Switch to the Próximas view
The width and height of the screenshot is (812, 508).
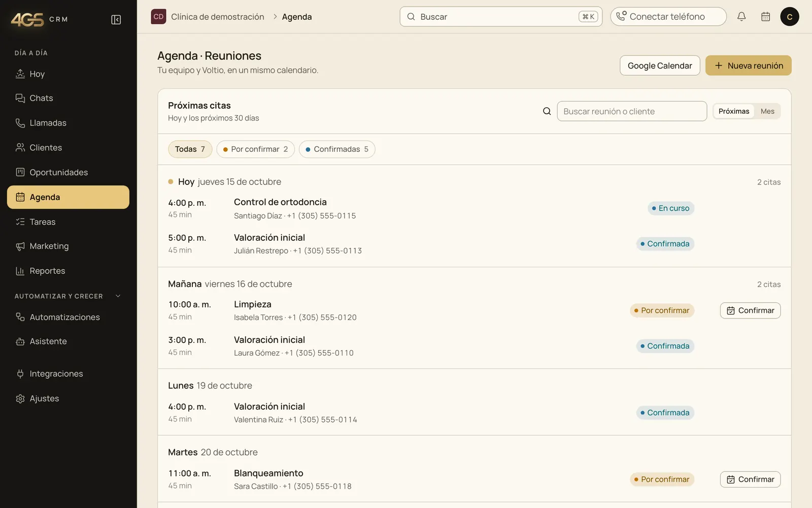(x=734, y=111)
